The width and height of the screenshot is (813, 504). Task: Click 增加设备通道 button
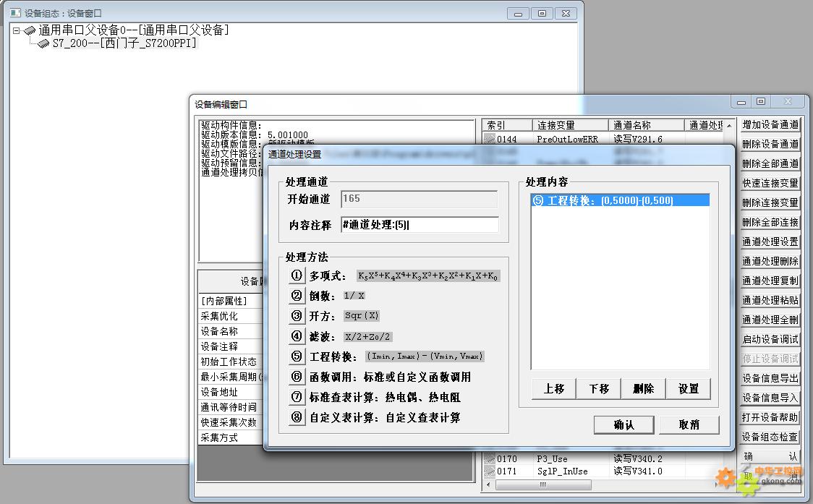[770, 124]
